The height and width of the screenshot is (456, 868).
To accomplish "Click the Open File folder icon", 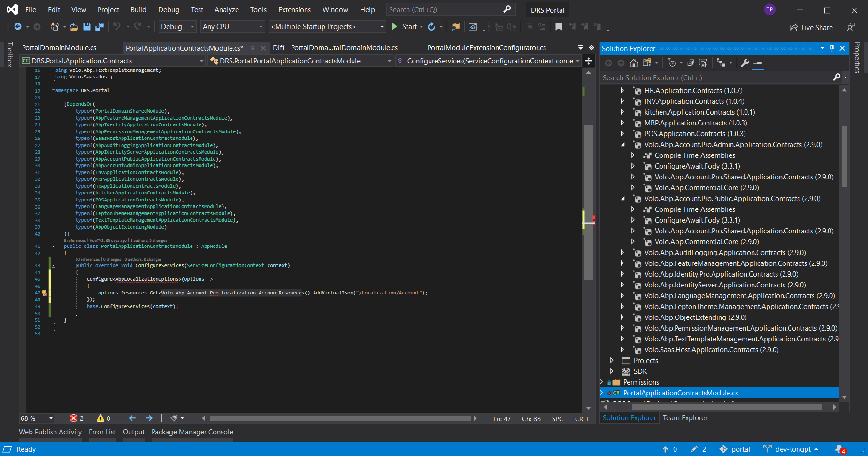I will pyautogui.click(x=74, y=27).
